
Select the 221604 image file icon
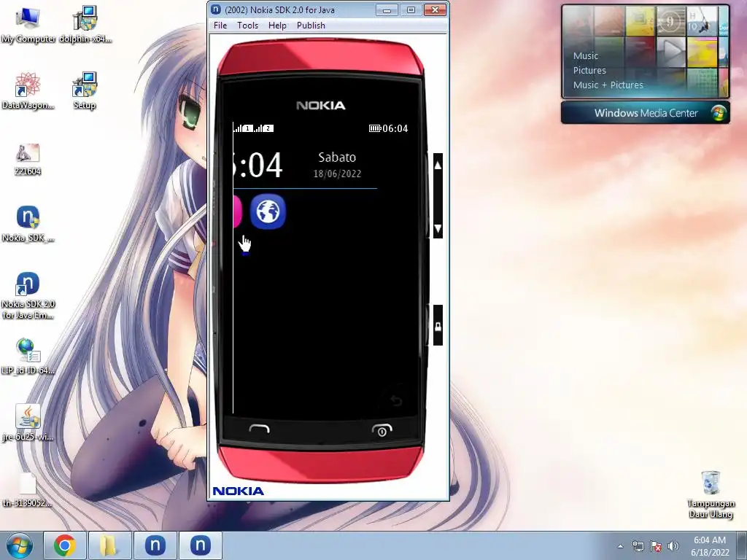(28, 160)
